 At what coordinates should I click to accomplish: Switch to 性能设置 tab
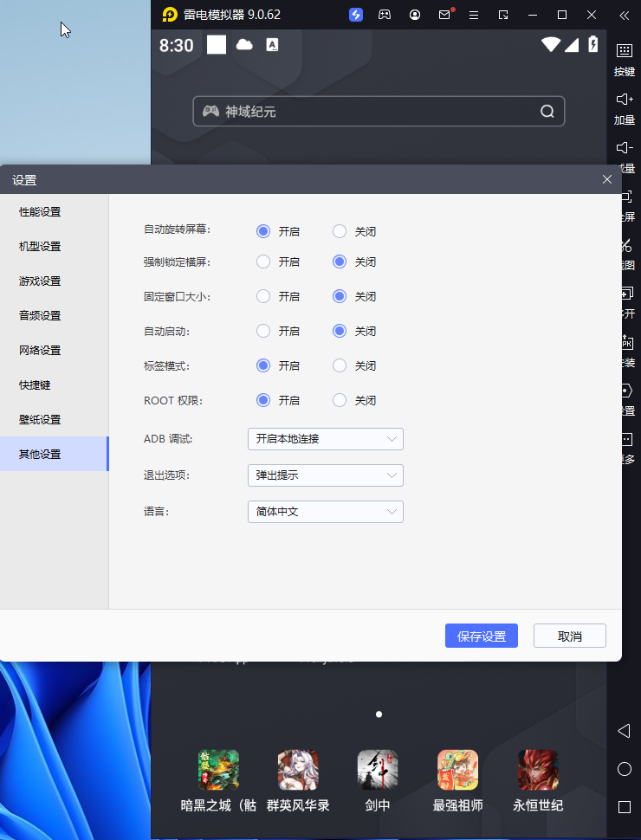pyautogui.click(x=54, y=211)
